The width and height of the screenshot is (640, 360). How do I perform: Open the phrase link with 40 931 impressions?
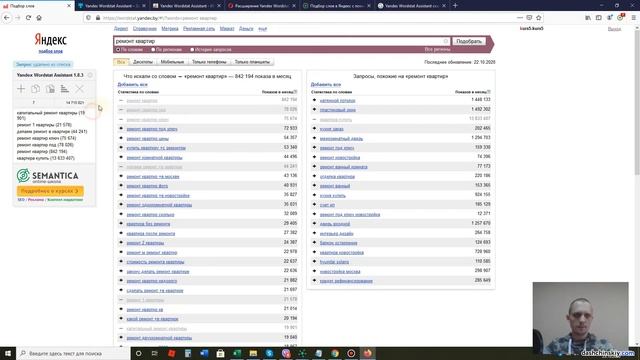[147, 186]
